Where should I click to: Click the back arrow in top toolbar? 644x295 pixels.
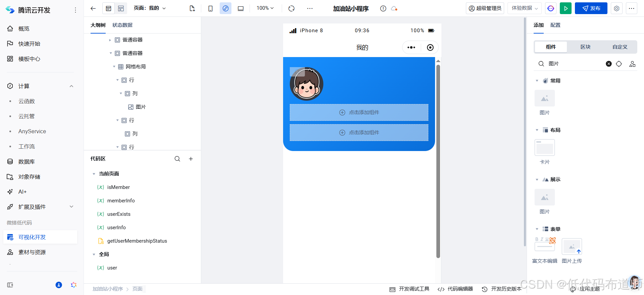93,8
